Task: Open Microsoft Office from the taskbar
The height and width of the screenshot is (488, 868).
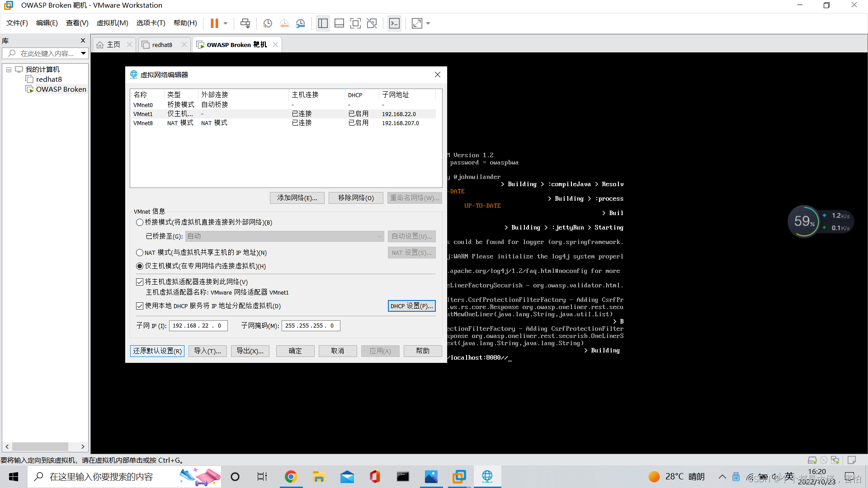Action: point(375,477)
